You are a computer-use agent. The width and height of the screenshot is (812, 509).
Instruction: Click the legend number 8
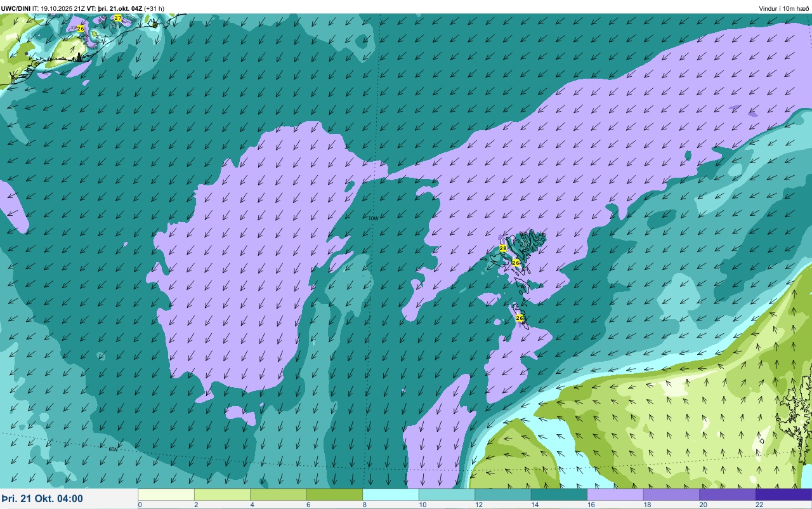[364, 505]
